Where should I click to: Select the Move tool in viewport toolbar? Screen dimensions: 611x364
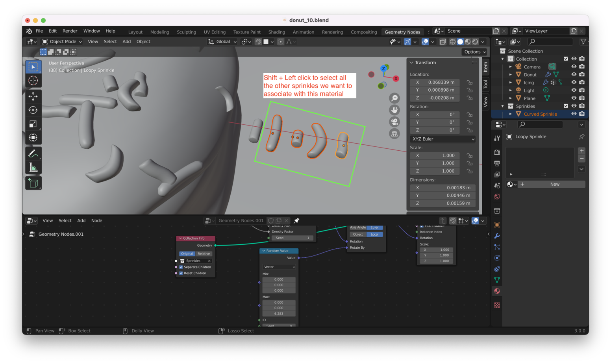click(33, 96)
